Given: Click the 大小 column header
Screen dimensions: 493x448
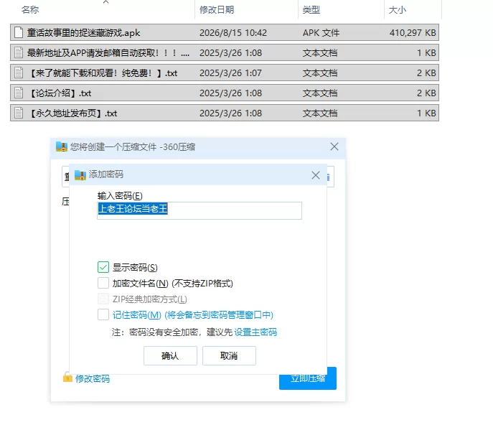Looking at the screenshot, I should (x=398, y=10).
